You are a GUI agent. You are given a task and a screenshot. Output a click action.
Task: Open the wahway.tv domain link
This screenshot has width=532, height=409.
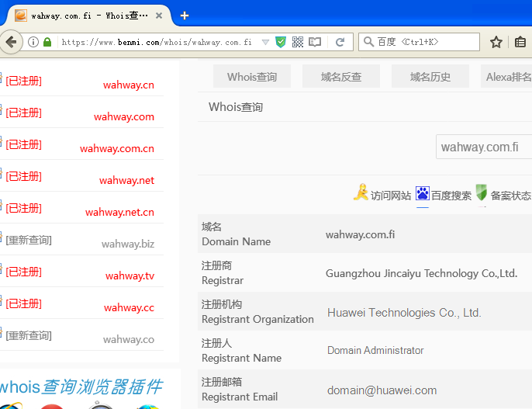coord(130,276)
